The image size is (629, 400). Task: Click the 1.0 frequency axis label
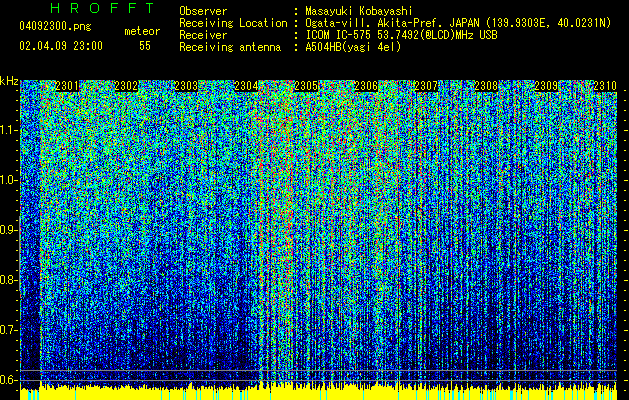(x=9, y=180)
